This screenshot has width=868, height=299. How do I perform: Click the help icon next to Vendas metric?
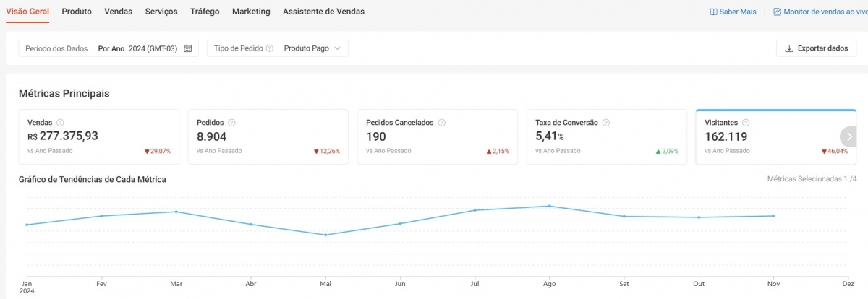60,123
